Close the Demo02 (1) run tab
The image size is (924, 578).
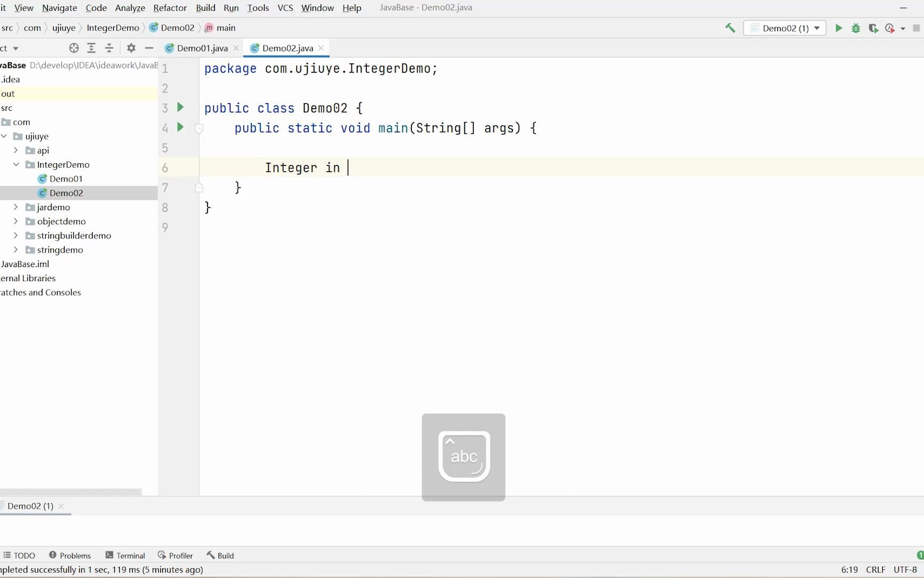[x=61, y=506]
